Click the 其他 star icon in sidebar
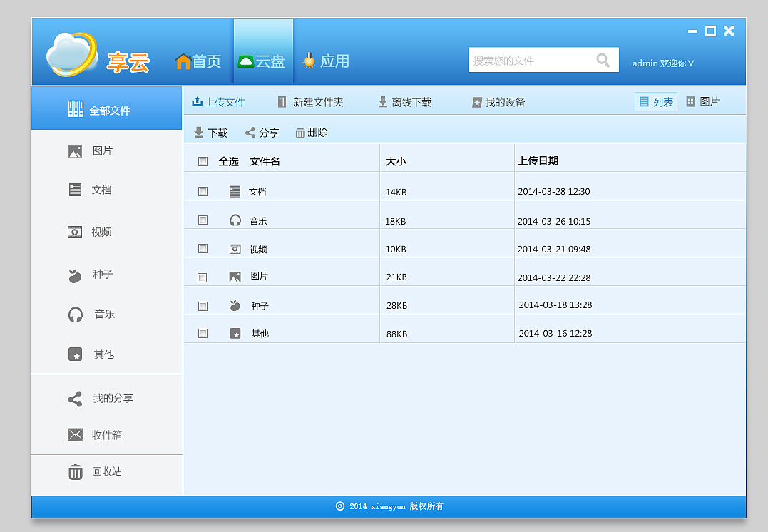 click(x=76, y=354)
